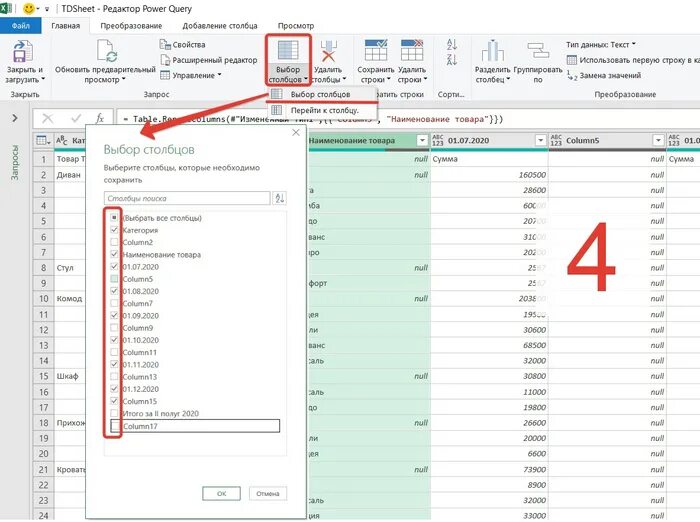Expand Закрыть и загрузить dropdown arrow
This screenshot has width=700, height=522.
click(43, 79)
